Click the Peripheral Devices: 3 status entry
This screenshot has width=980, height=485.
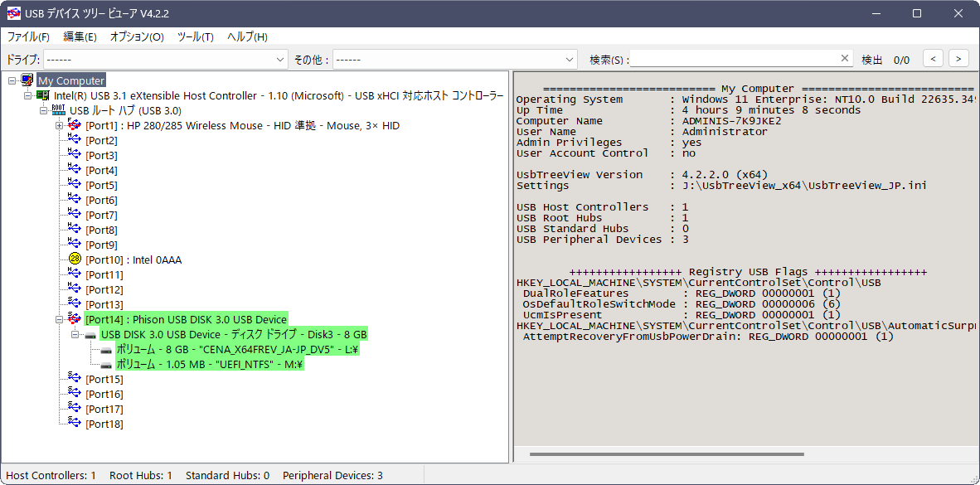click(332, 476)
